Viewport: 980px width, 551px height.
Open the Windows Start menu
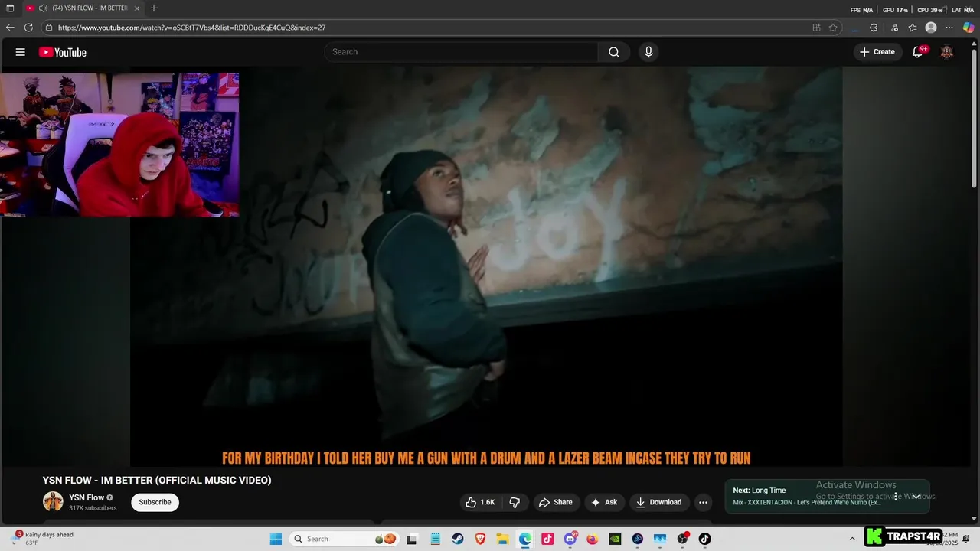276,539
